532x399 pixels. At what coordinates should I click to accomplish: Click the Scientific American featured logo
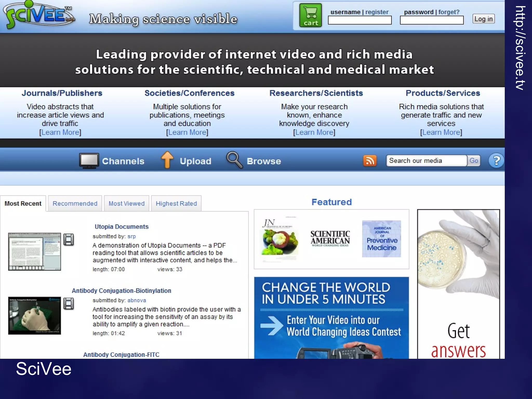point(330,238)
